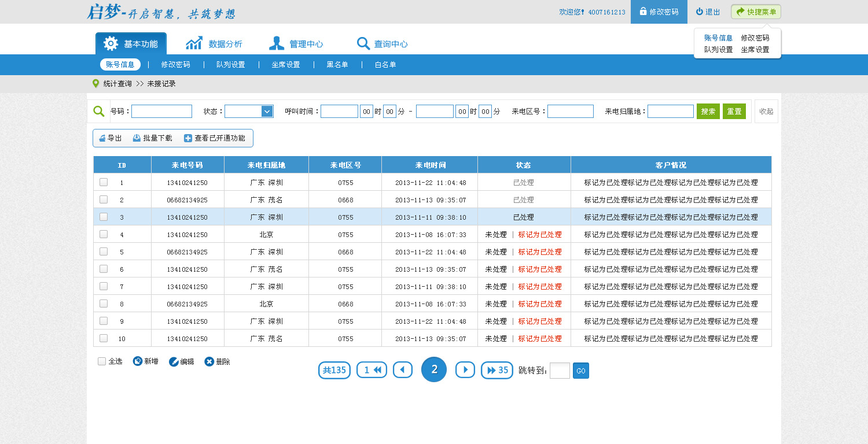Viewport: 868px width, 444px height.
Task: Click the 查询中心 magnifier icon
Action: point(363,43)
